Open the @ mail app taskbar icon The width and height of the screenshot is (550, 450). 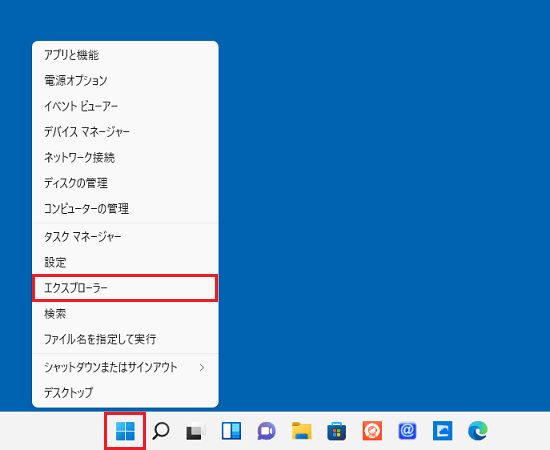407,431
